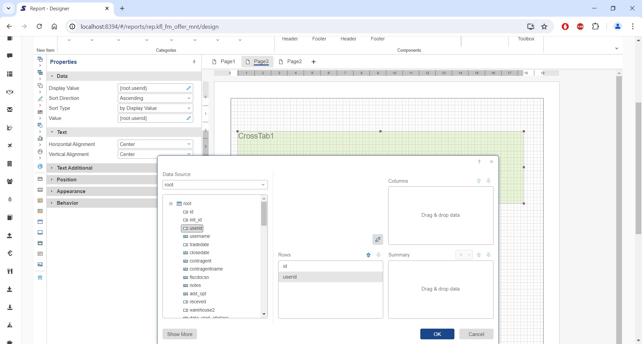Collapse the Data properties section
This screenshot has height=344, width=644.
[52, 76]
